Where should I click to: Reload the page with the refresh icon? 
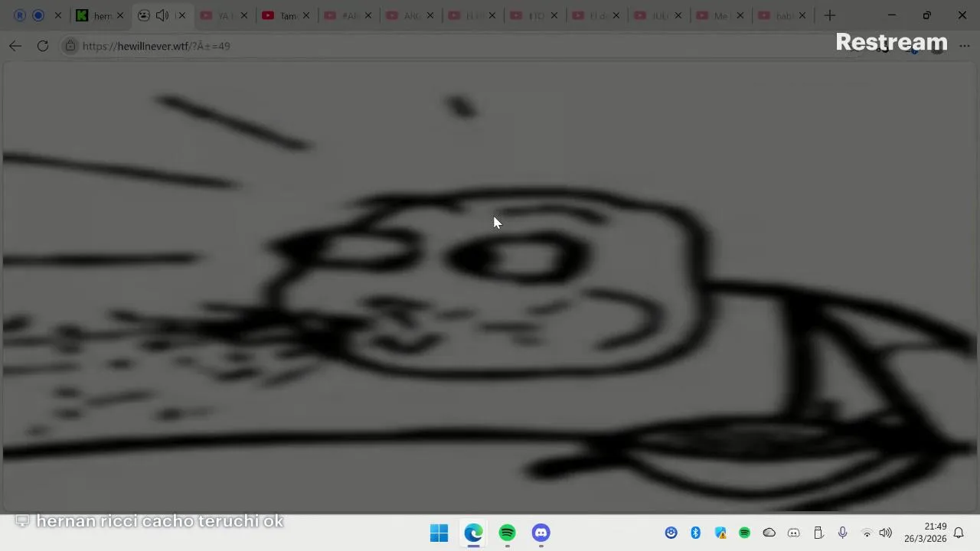click(x=43, y=46)
